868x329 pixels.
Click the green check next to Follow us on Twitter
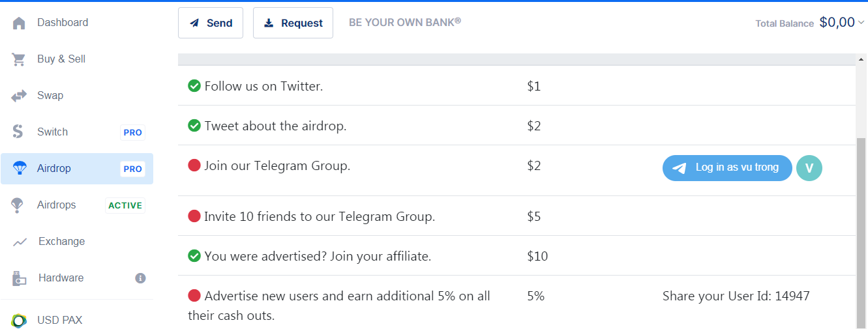pos(194,86)
